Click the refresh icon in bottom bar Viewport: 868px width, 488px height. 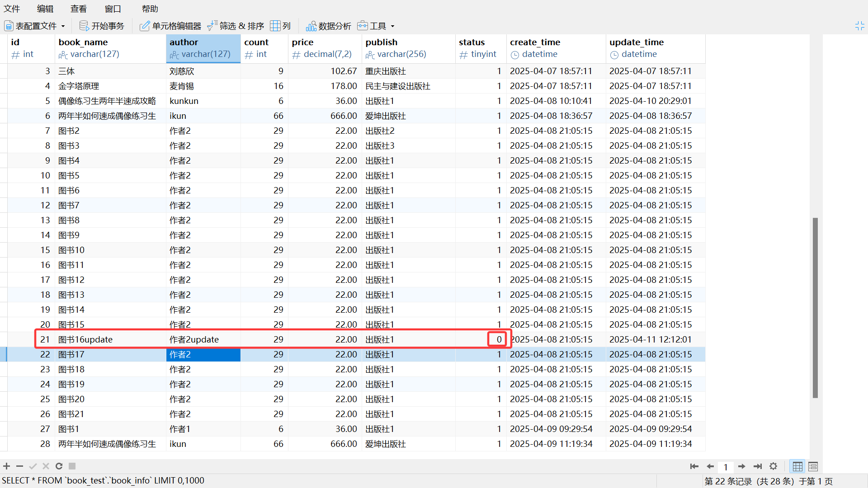pos(59,466)
